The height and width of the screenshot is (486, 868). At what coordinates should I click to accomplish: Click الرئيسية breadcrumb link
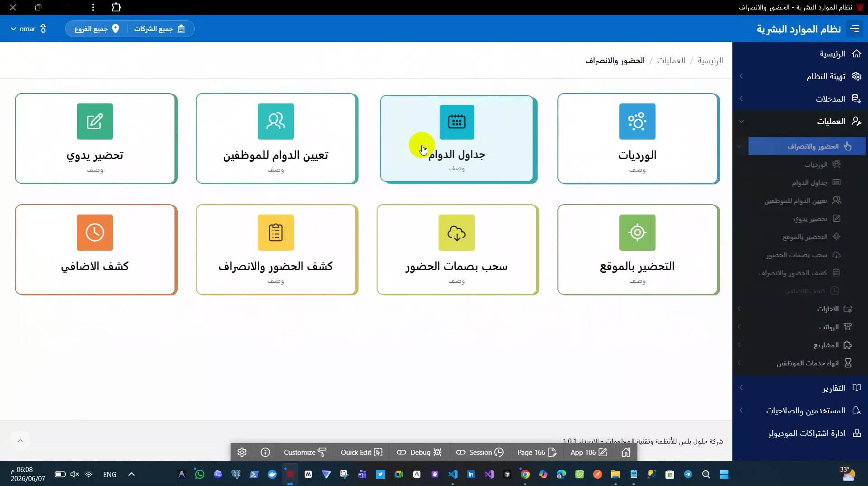click(x=710, y=61)
